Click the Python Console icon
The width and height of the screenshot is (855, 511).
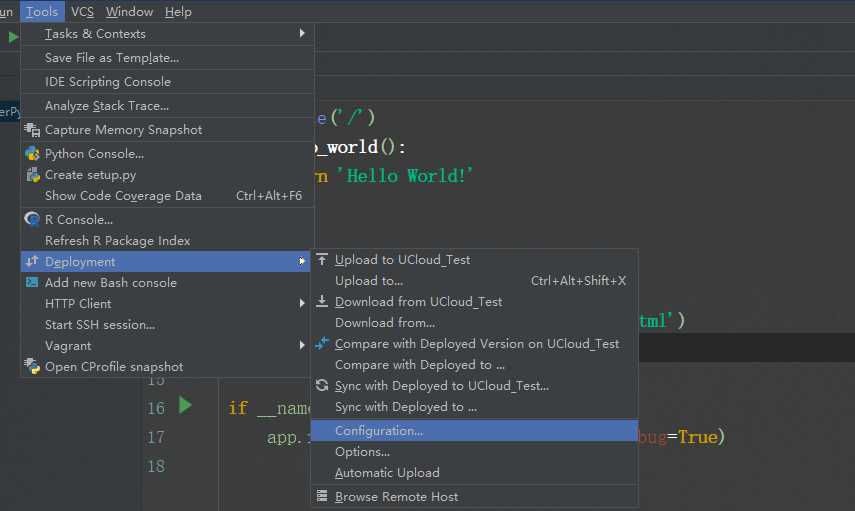pyautogui.click(x=32, y=154)
